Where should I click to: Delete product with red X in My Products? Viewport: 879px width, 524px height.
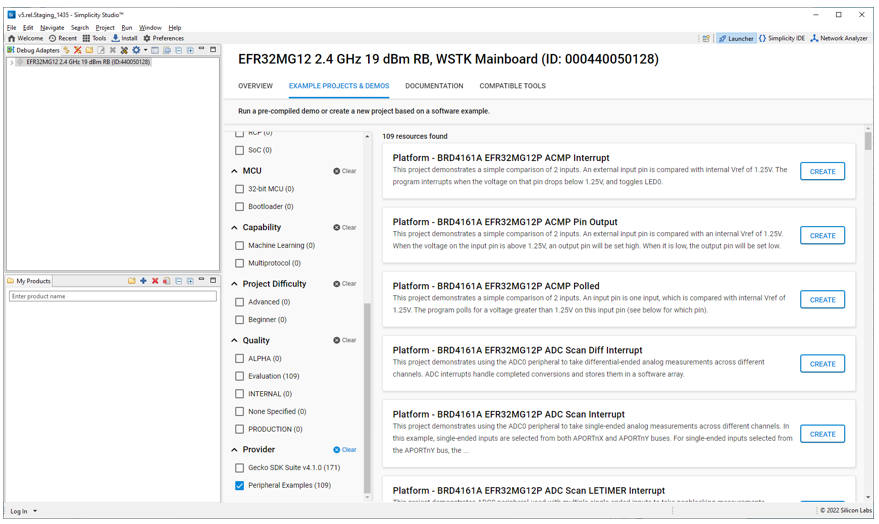click(x=155, y=281)
